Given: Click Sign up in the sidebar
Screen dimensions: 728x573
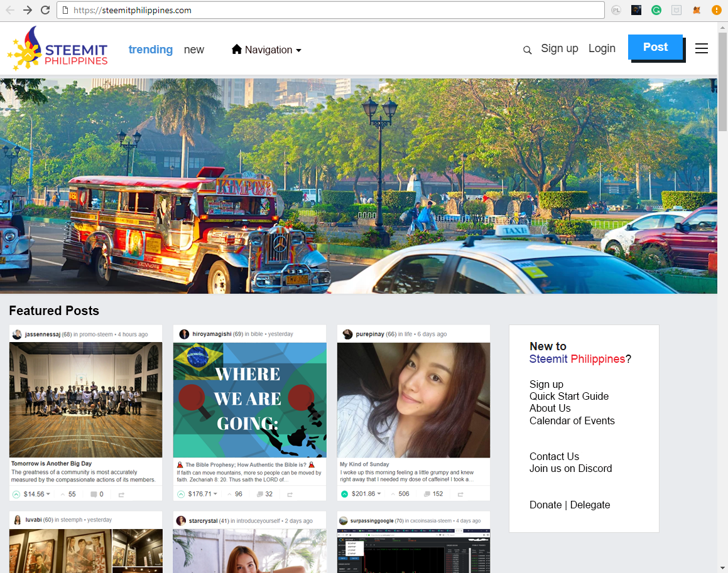Looking at the screenshot, I should click(x=546, y=384).
